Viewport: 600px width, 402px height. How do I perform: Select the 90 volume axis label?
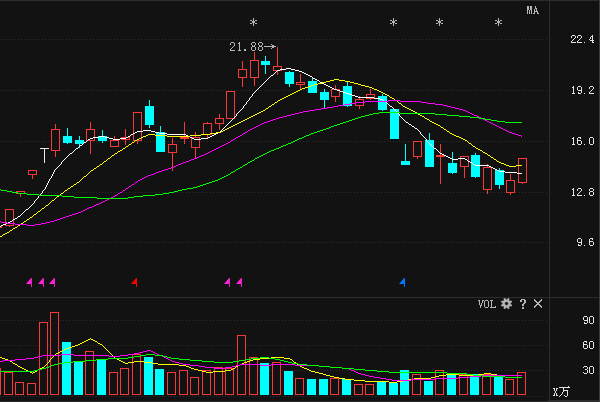point(588,321)
